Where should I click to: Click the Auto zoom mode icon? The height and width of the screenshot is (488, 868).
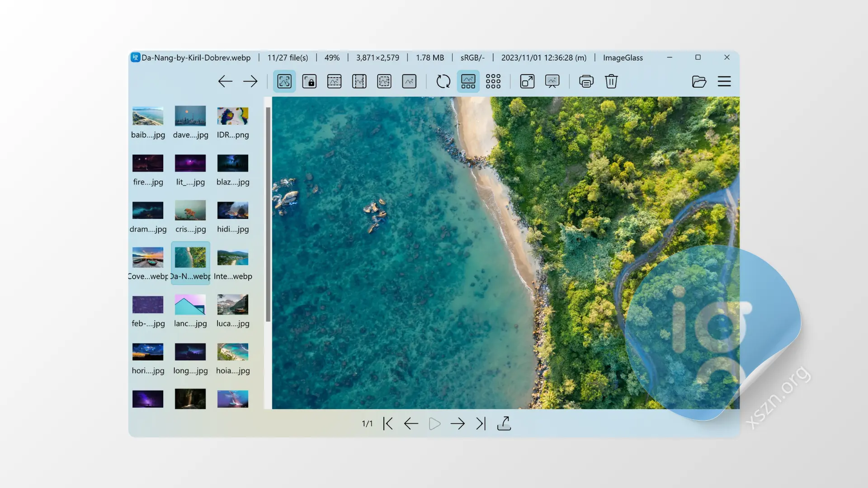click(x=284, y=81)
